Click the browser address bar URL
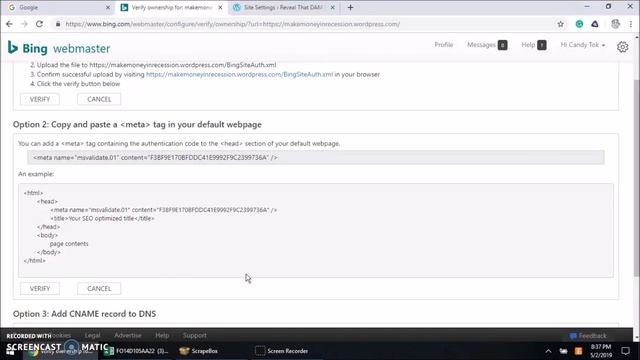This screenshot has width=640, height=360. point(233,24)
